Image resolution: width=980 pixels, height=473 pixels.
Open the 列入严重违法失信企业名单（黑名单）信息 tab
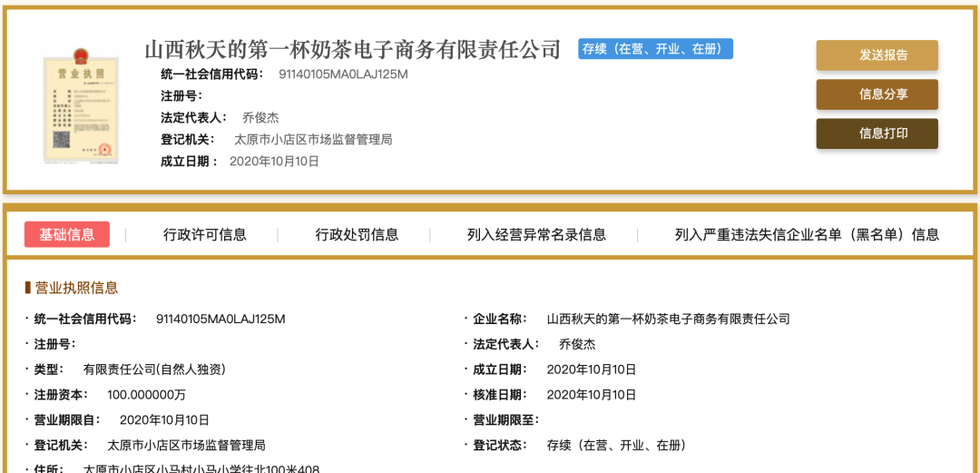pyautogui.click(x=807, y=234)
